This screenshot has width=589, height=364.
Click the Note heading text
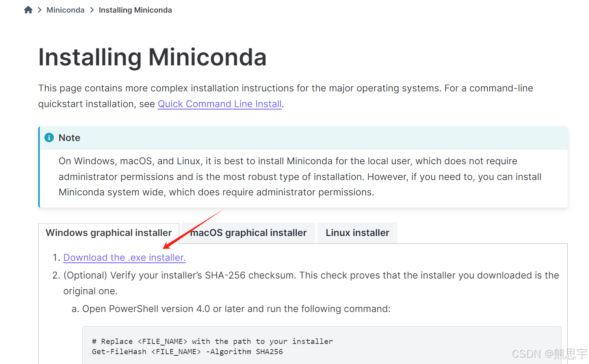pyautogui.click(x=69, y=138)
